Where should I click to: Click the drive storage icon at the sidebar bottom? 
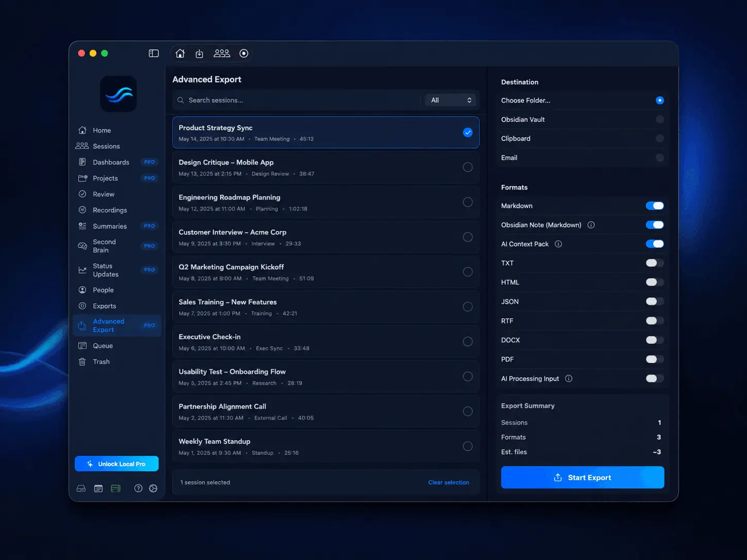[x=81, y=488]
